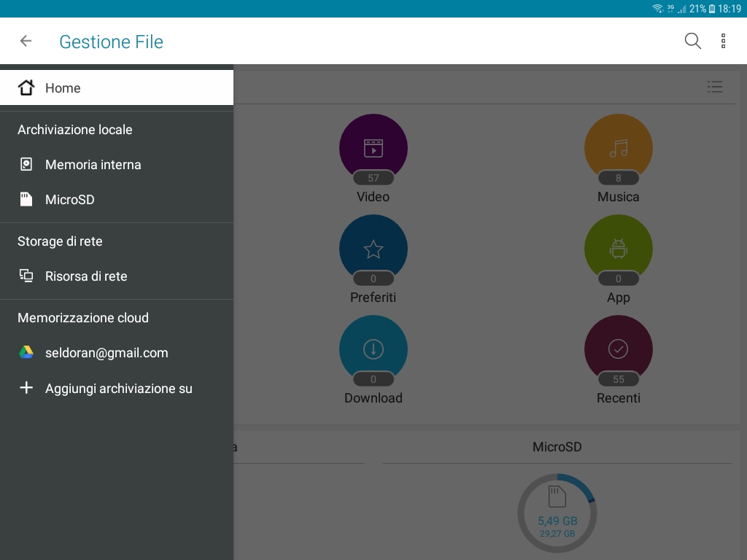The width and height of the screenshot is (747, 560).
Task: Click the battery status icon
Action: click(x=712, y=9)
